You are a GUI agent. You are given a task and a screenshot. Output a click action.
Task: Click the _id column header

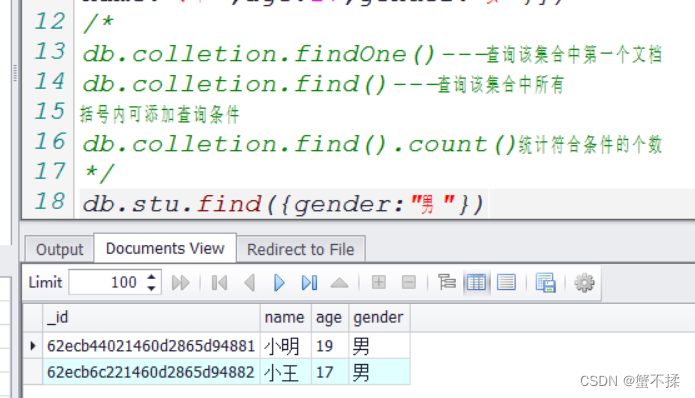click(151, 317)
